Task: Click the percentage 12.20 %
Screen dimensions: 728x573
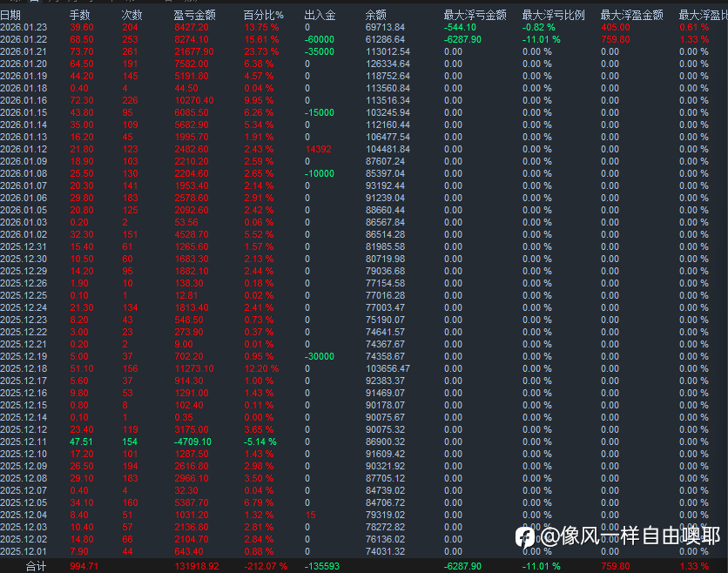Action: 261,368
